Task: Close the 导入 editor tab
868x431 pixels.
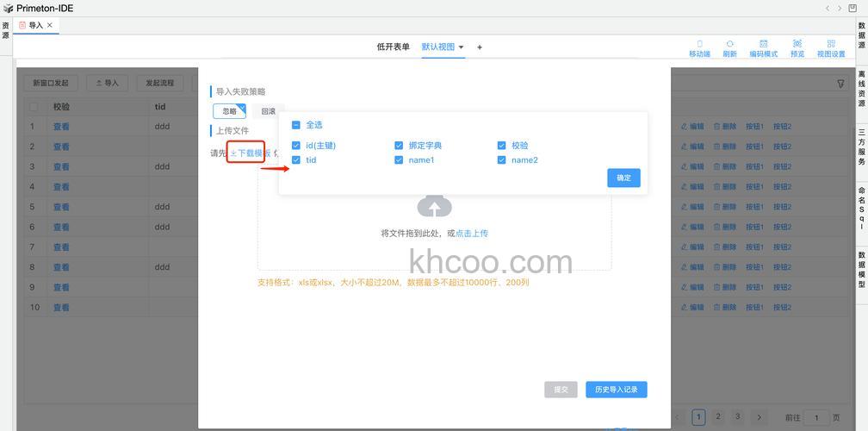Action: pyautogui.click(x=50, y=26)
